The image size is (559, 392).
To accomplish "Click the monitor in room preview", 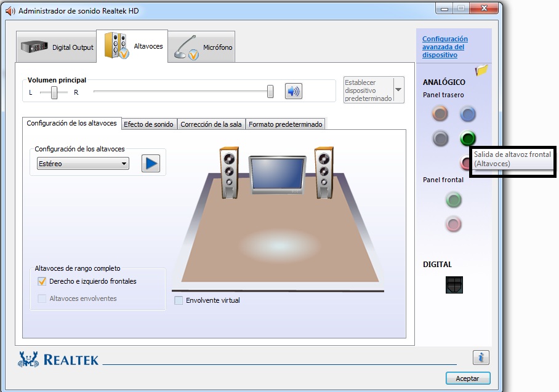I will click(278, 175).
